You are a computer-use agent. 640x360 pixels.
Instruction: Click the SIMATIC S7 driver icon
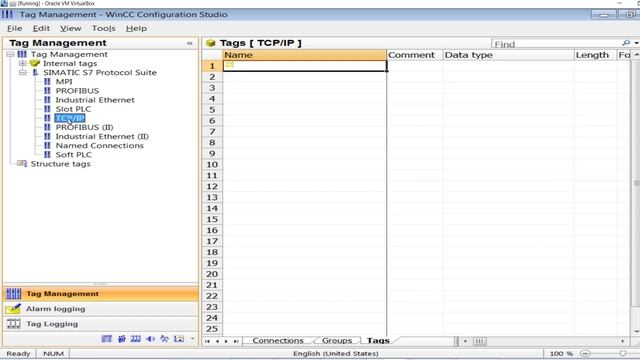tap(35, 72)
